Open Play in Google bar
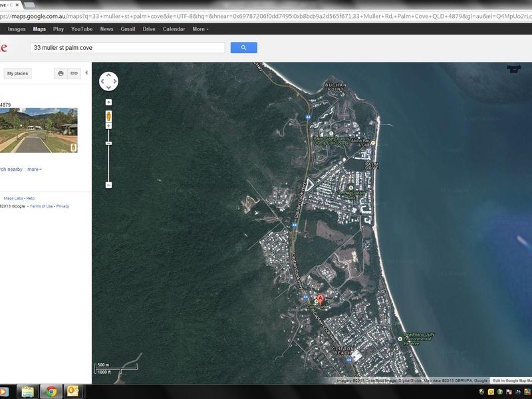Viewport: 532px width, 399px height. 59,29
